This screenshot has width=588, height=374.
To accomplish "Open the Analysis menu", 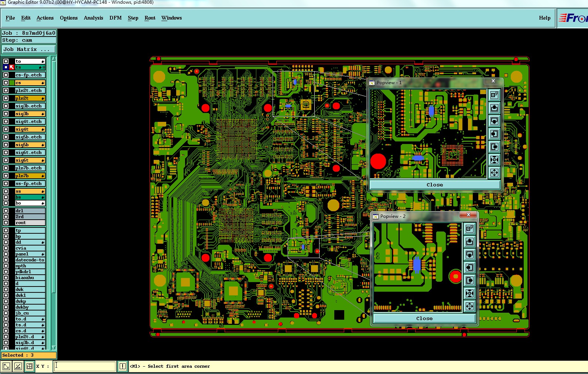I will [x=93, y=18].
